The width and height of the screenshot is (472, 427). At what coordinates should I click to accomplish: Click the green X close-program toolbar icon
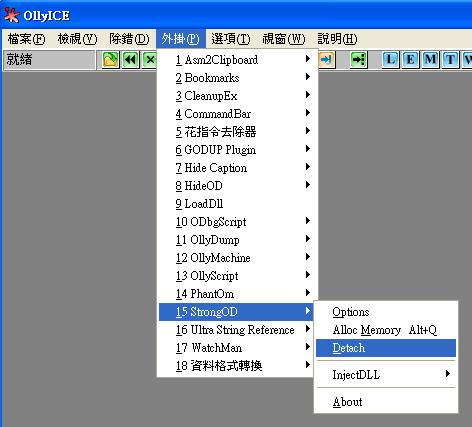coord(149,60)
